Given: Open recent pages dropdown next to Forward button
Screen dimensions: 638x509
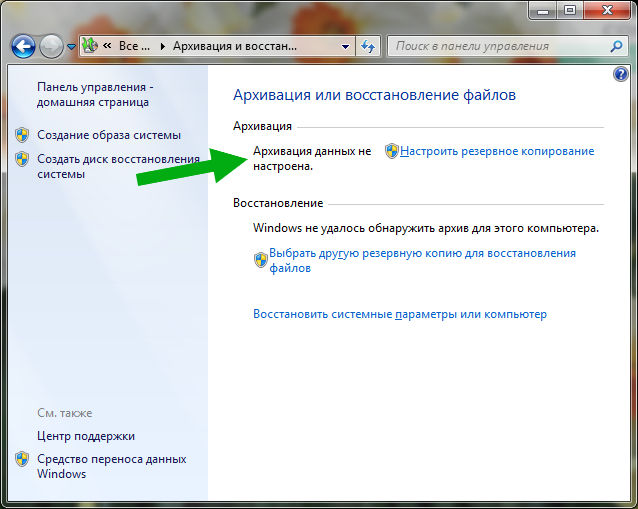Looking at the screenshot, I should click(71, 47).
